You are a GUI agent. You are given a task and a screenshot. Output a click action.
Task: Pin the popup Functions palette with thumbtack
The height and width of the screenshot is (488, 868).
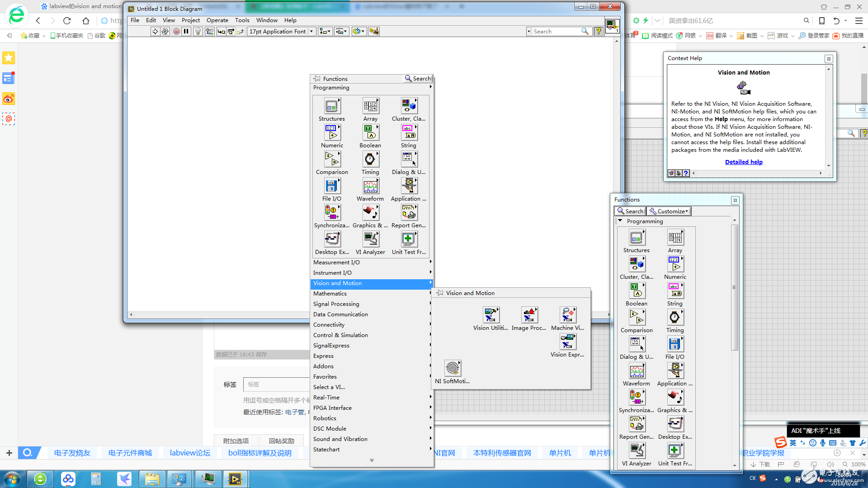pyautogui.click(x=317, y=79)
